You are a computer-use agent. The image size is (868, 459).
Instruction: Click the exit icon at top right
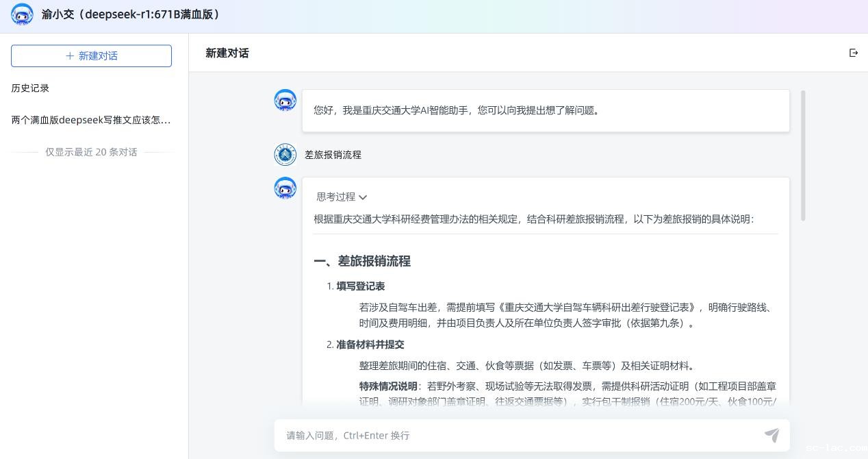coord(853,53)
